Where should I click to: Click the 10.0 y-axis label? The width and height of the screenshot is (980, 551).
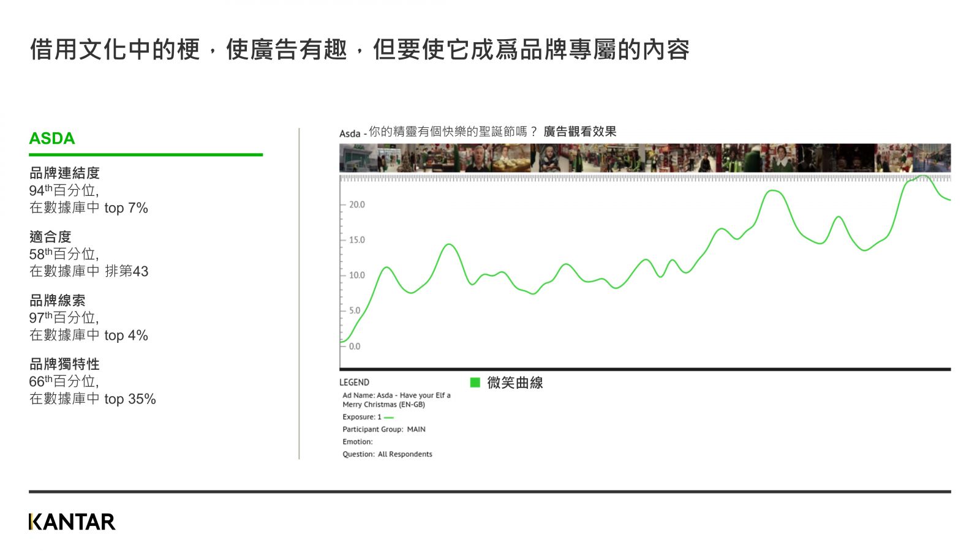[357, 275]
